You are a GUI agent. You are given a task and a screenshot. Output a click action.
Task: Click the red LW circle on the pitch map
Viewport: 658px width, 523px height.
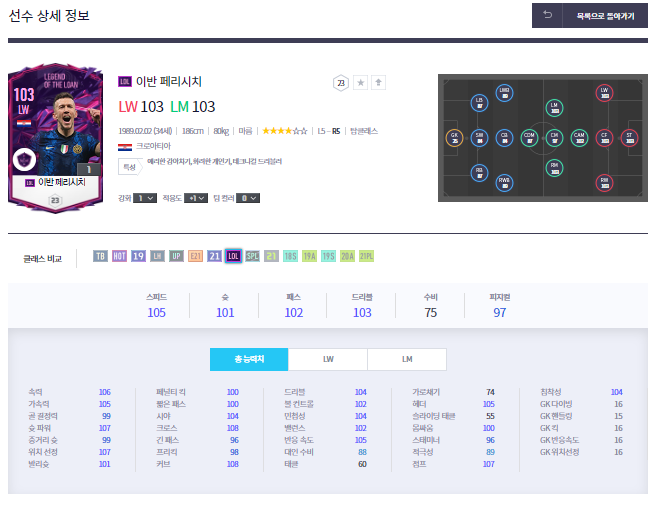coord(604,93)
